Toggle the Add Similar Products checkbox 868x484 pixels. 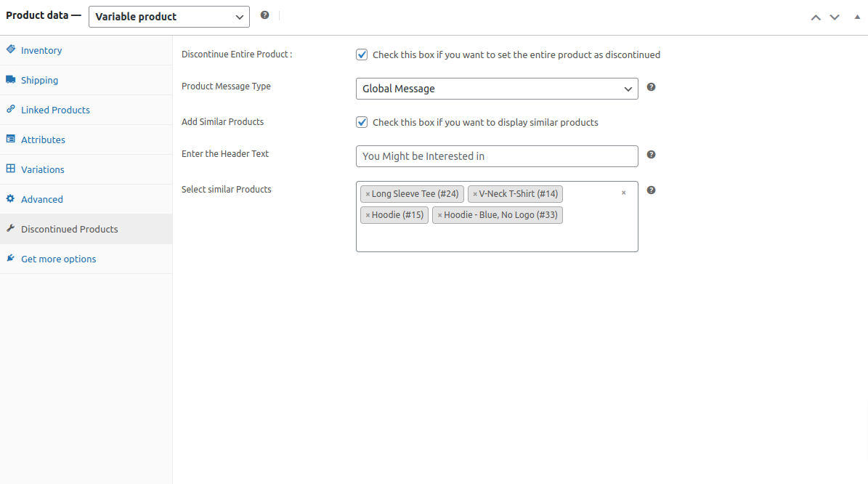pos(362,122)
